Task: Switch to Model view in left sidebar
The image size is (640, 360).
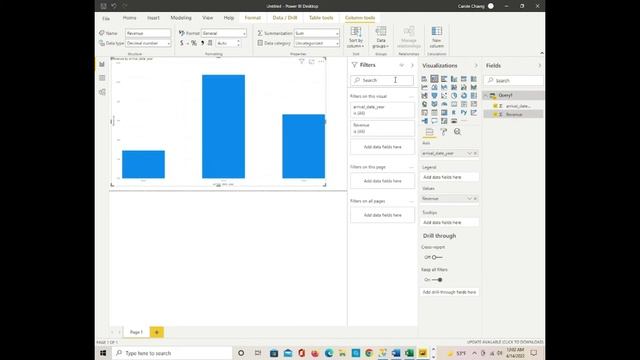Action: [102, 92]
